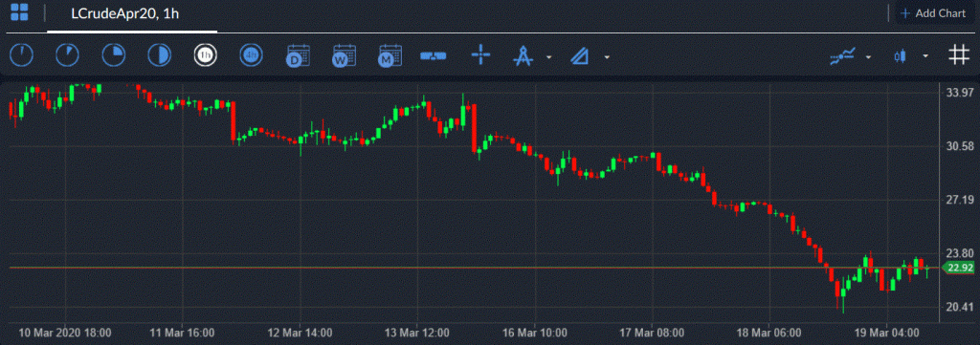This screenshot has width=980, height=345.
Task: Expand the candlestick chart type dropdown arrow
Action: (925, 56)
